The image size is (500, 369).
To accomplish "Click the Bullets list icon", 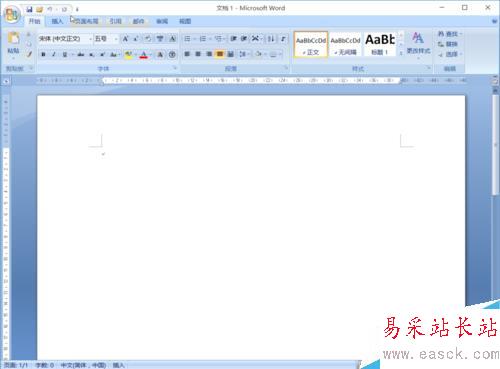I will click(187, 39).
